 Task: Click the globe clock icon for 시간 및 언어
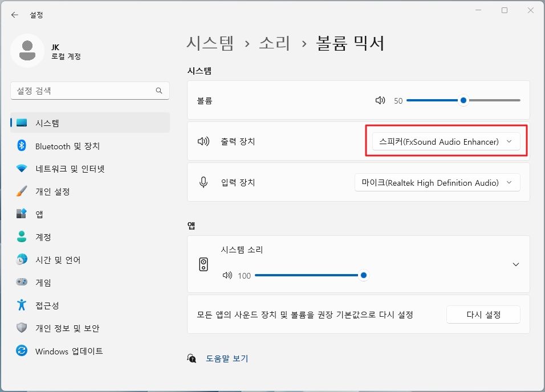click(x=22, y=259)
